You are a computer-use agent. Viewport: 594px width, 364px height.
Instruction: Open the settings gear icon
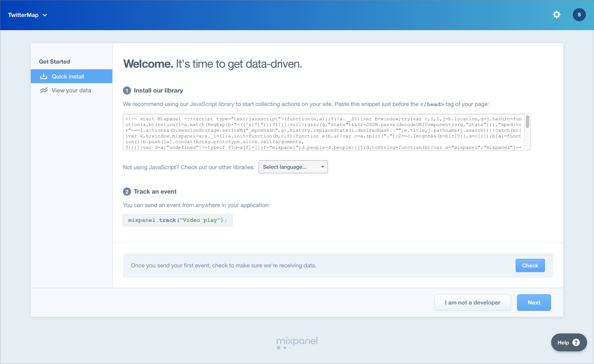(x=556, y=15)
